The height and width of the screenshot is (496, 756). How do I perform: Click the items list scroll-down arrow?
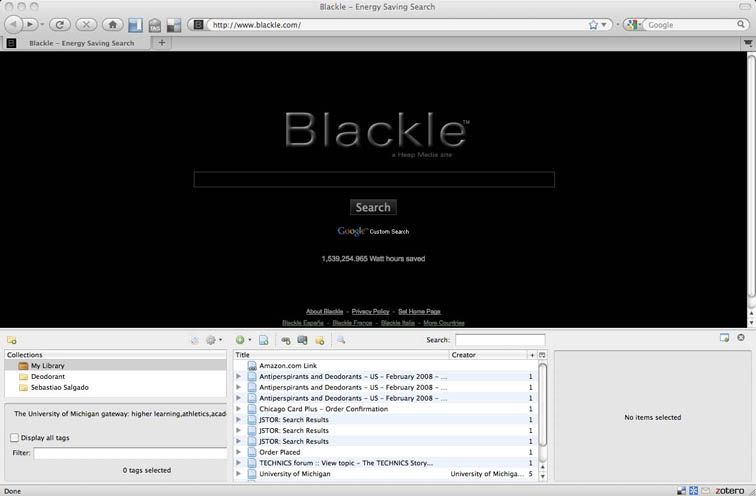point(542,476)
